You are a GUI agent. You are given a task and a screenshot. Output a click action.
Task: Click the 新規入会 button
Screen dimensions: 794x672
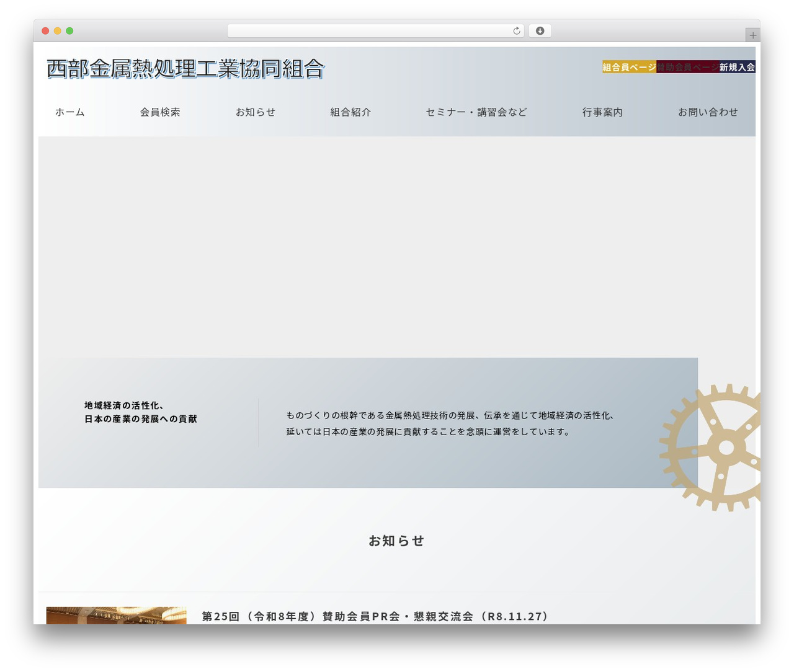coord(738,67)
